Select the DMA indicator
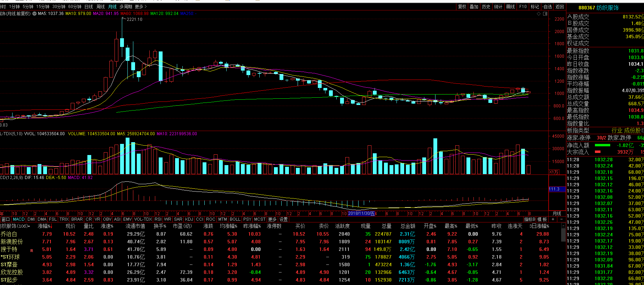Screen dimensions: 644x285 [x=42, y=219]
